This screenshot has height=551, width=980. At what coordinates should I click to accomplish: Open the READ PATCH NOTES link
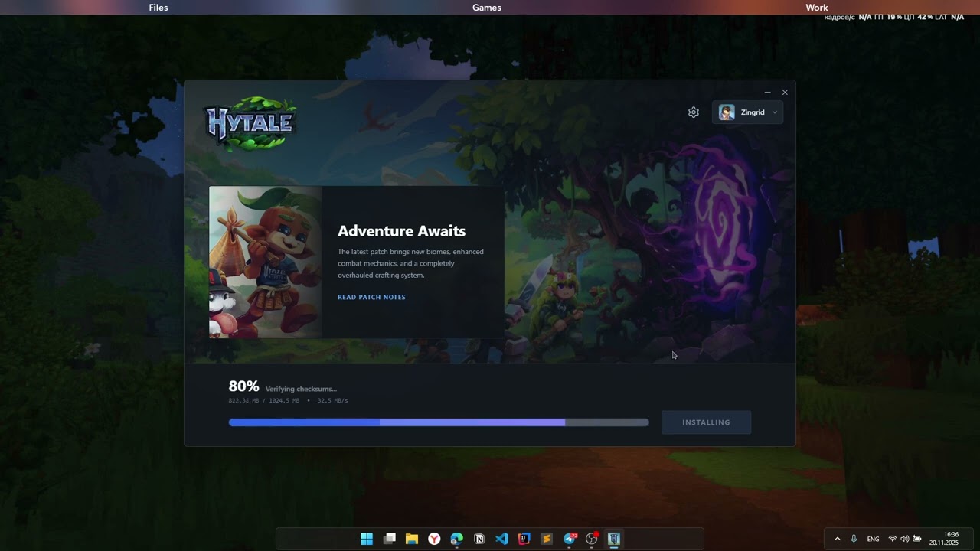point(371,297)
